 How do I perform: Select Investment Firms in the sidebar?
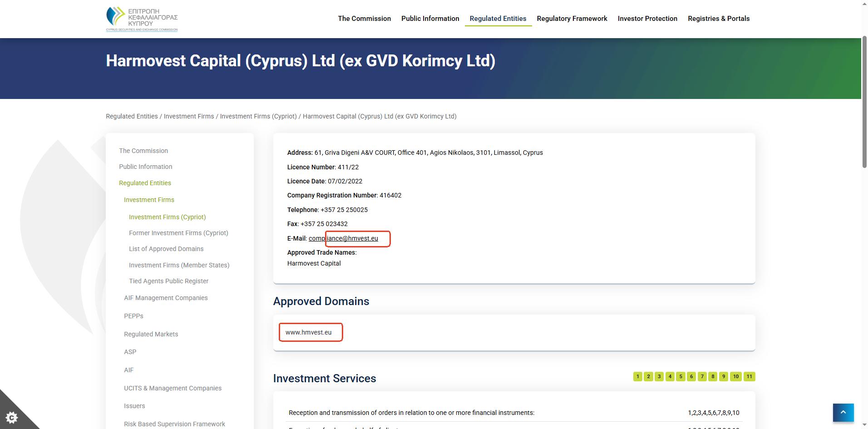tap(149, 200)
